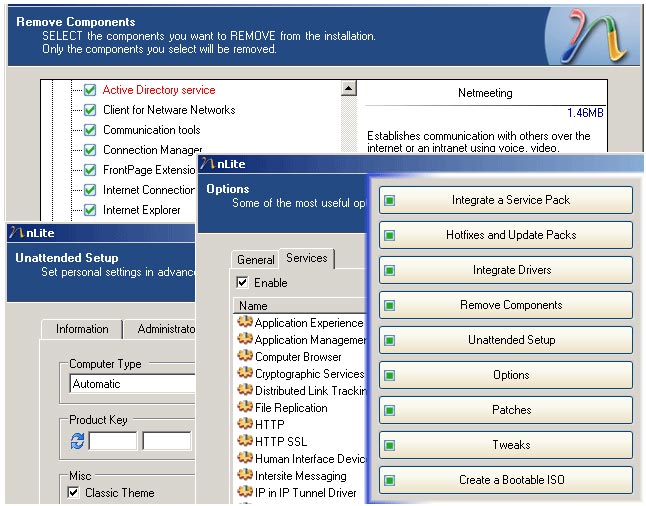646x506 pixels.
Task: Click the green indicator on Unattended Setup button
Action: click(389, 340)
